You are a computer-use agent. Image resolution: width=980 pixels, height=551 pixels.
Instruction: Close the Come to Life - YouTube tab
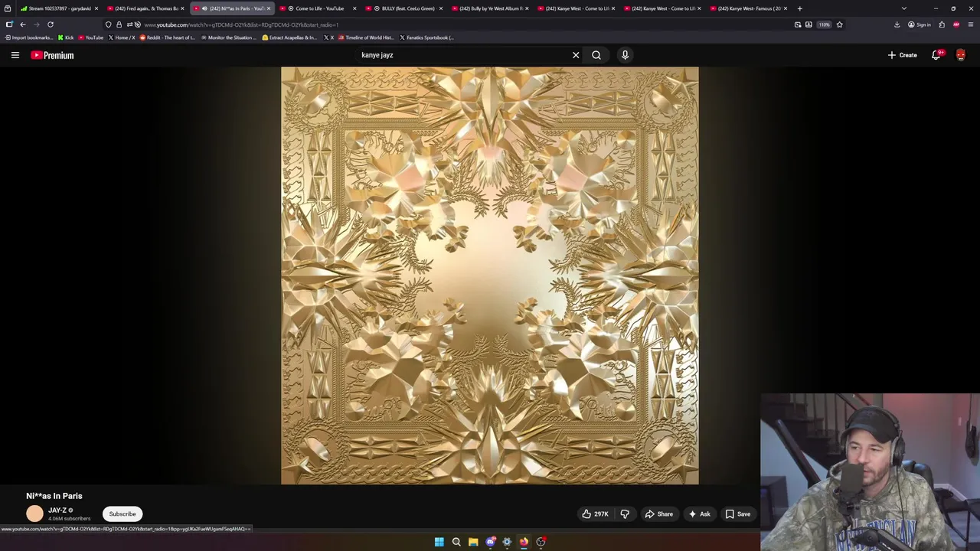point(354,8)
